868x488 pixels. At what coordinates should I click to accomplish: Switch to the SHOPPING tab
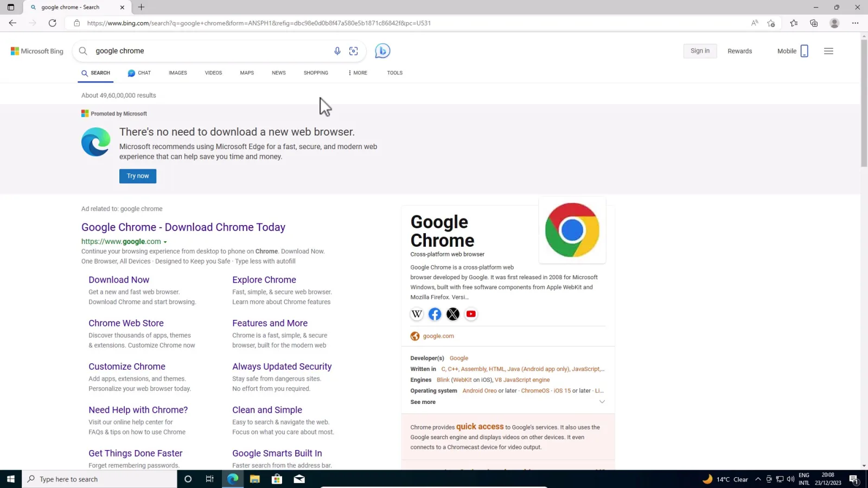pos(316,73)
